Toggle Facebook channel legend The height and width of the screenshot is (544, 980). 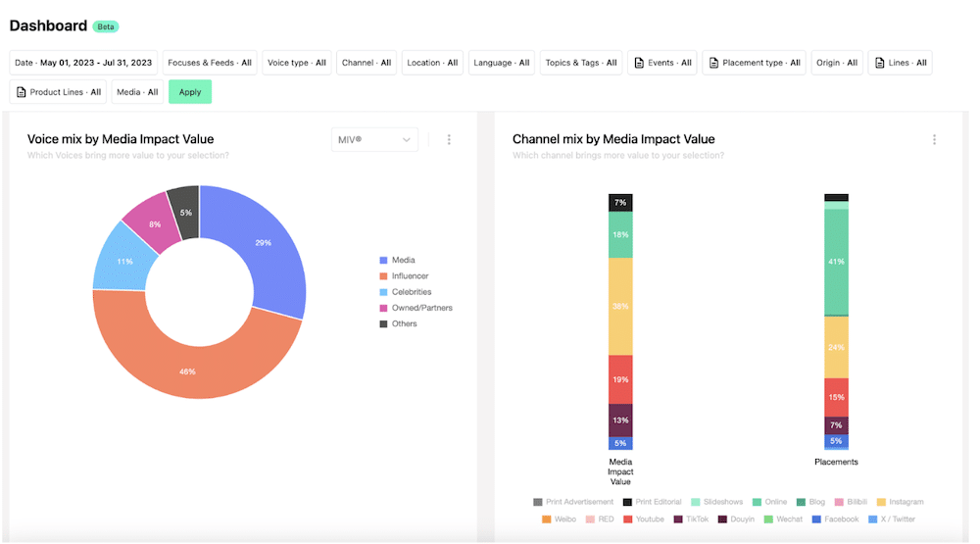pyautogui.click(x=836, y=519)
